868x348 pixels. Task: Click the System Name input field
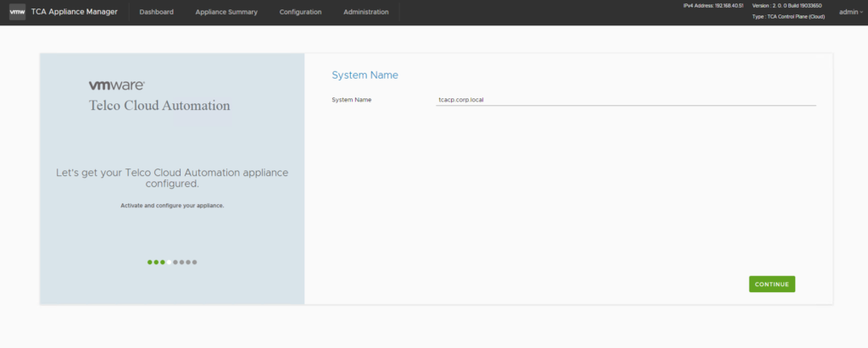click(626, 100)
